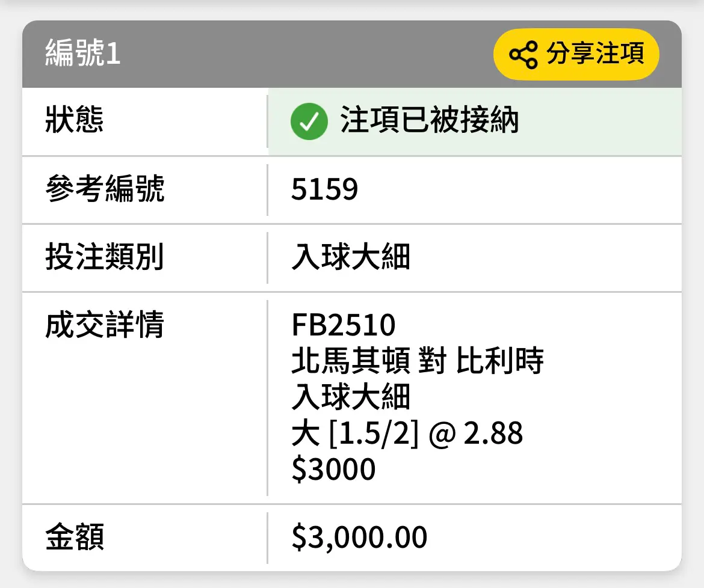The width and height of the screenshot is (704, 588).
Task: Click the 投注類別 label
Action: (105, 257)
